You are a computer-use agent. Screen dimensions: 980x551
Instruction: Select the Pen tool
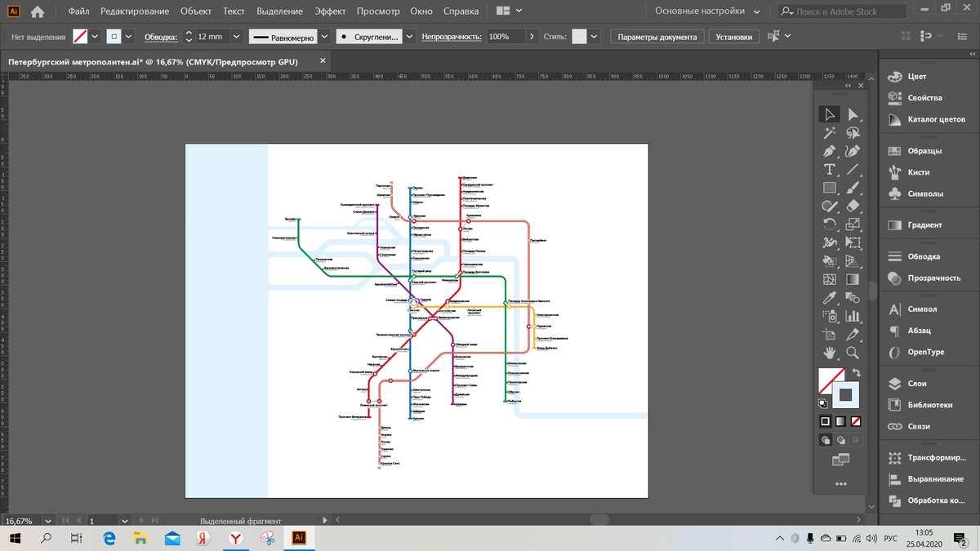(x=830, y=151)
